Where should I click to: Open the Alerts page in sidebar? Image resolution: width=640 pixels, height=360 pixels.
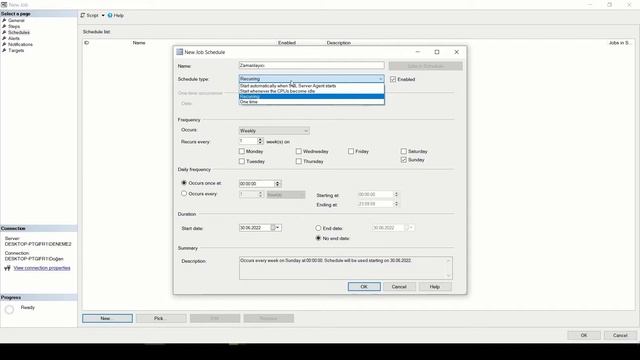pos(14,38)
